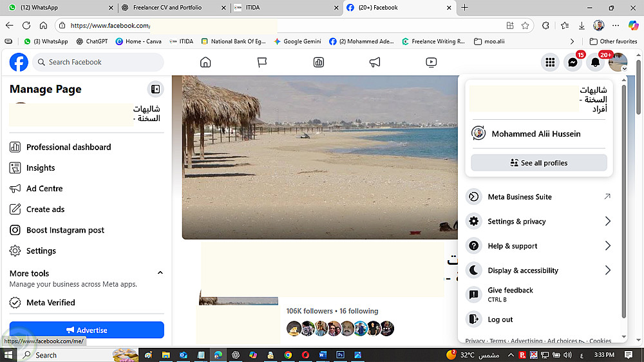The width and height of the screenshot is (644, 362).
Task: Click Log out
Action: [539, 319]
